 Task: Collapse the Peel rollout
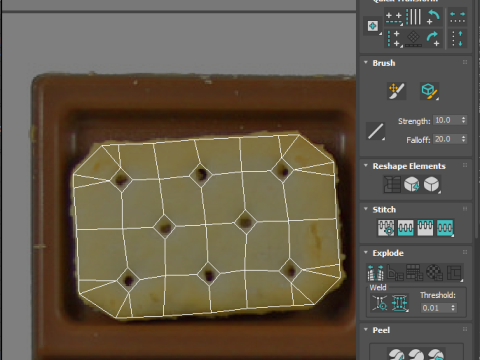pos(366,330)
